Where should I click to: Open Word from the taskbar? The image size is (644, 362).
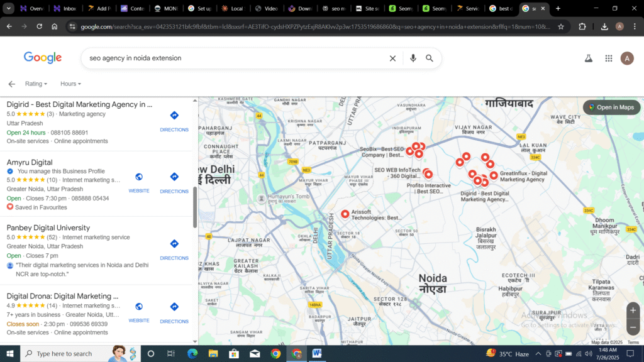click(x=317, y=353)
